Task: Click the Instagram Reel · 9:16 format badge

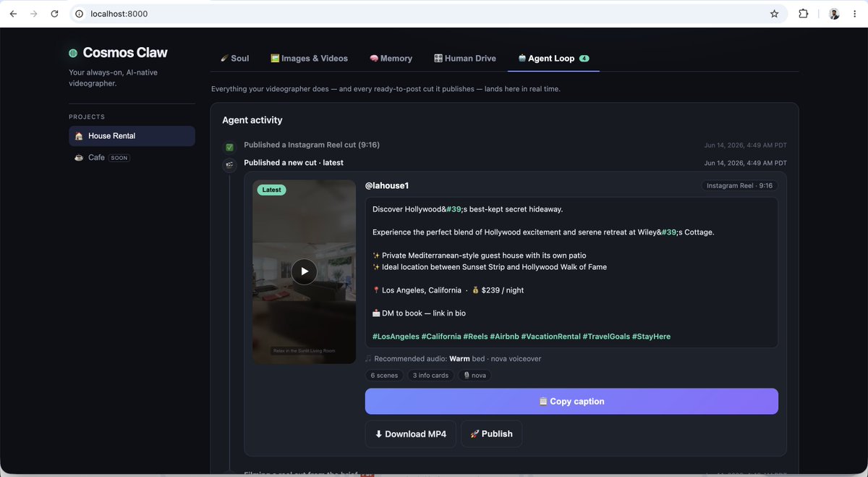Action: pyautogui.click(x=740, y=186)
